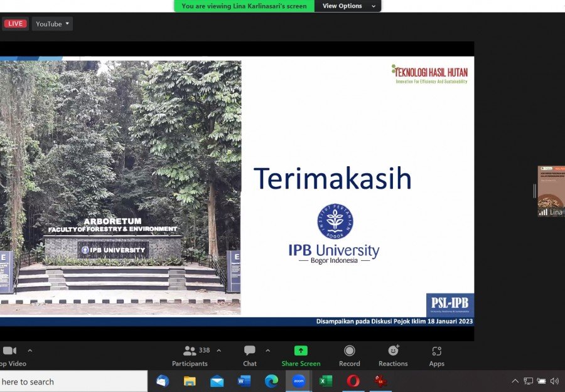This screenshot has width=565, height=392.
Task: Open File Explorer from the taskbar
Action: tap(190, 381)
